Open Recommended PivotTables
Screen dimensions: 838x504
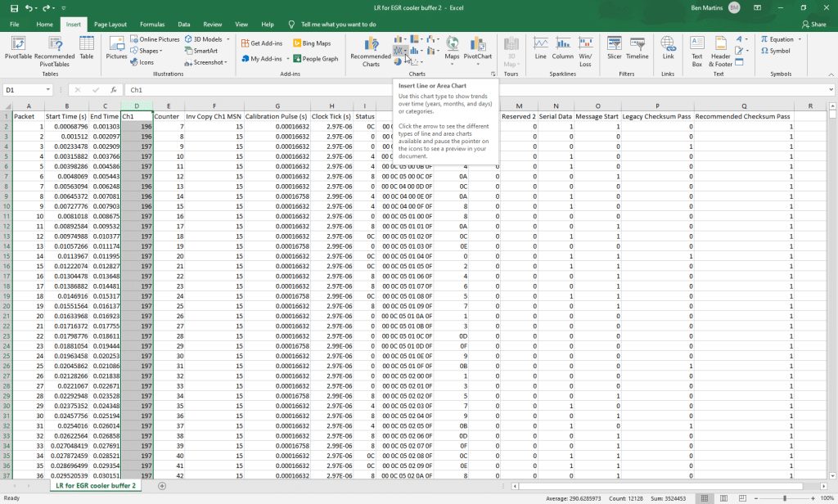[54, 52]
